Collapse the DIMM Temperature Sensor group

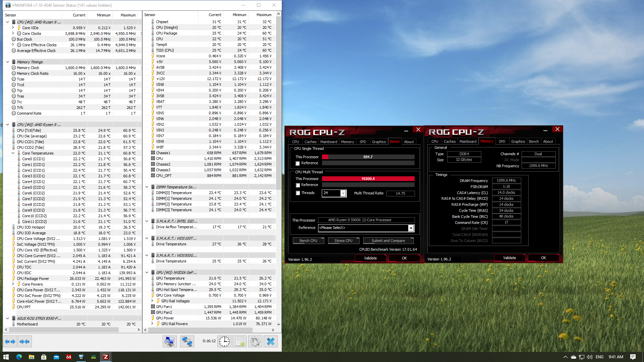tap(147, 187)
